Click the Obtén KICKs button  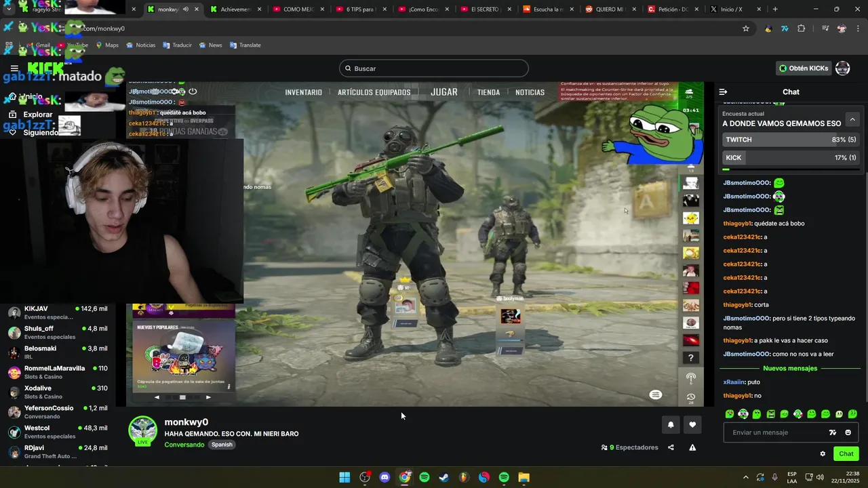pyautogui.click(x=804, y=68)
